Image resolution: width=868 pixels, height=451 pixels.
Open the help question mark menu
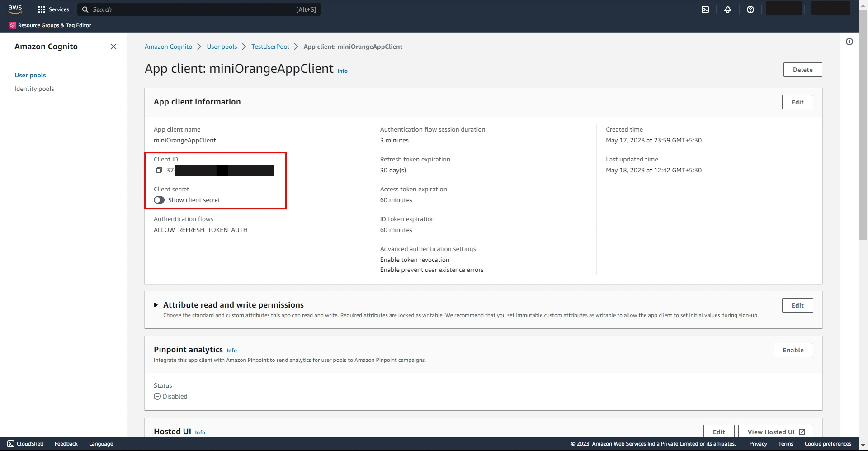(750, 9)
